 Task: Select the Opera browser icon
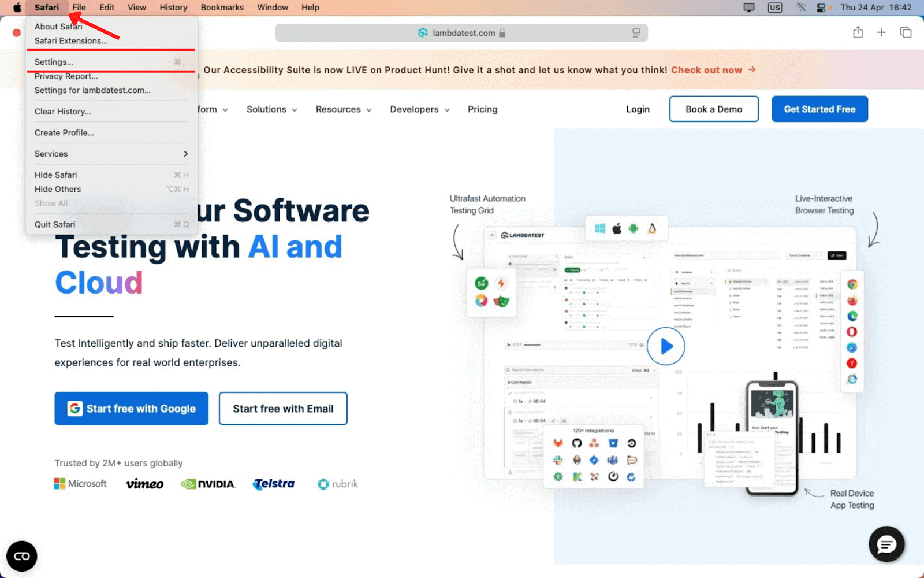[852, 332]
